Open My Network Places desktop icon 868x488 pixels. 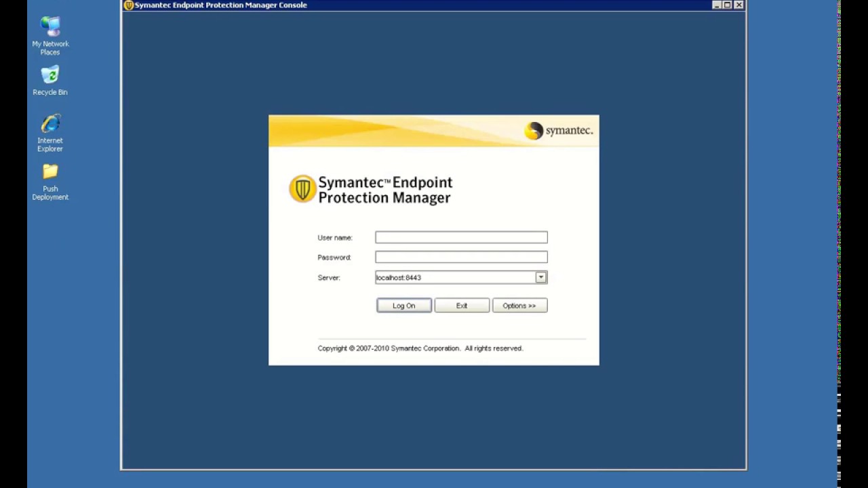[x=50, y=36]
